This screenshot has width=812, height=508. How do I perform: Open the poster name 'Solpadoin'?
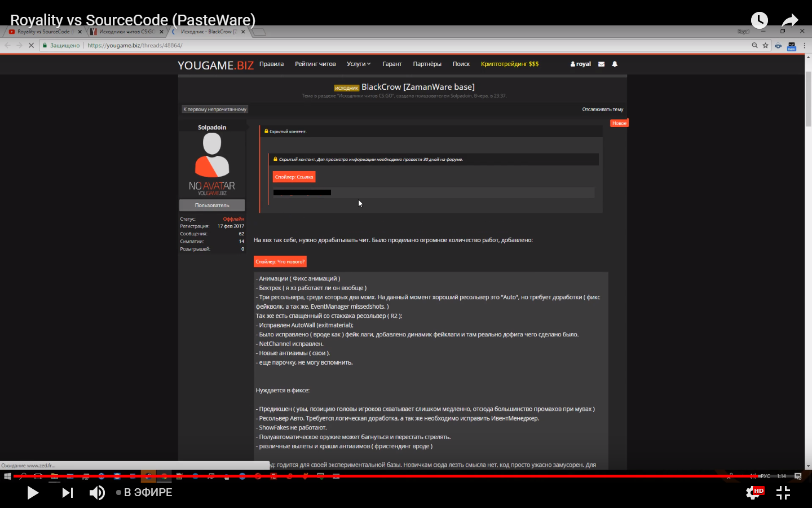[x=212, y=128]
